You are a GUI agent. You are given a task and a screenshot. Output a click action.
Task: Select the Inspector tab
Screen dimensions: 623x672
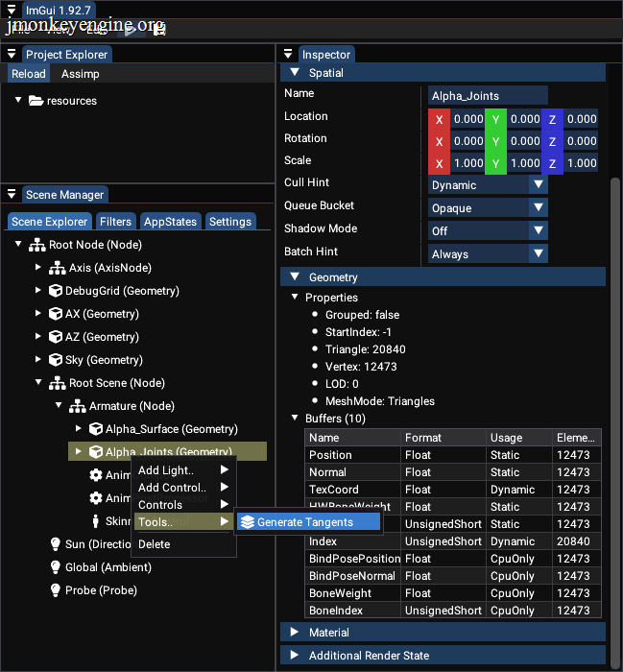pos(326,55)
